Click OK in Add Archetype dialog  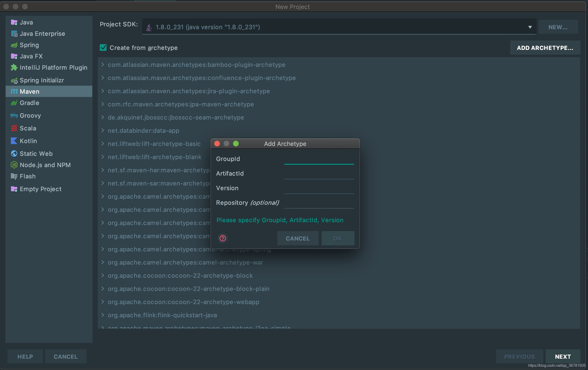pyautogui.click(x=338, y=238)
